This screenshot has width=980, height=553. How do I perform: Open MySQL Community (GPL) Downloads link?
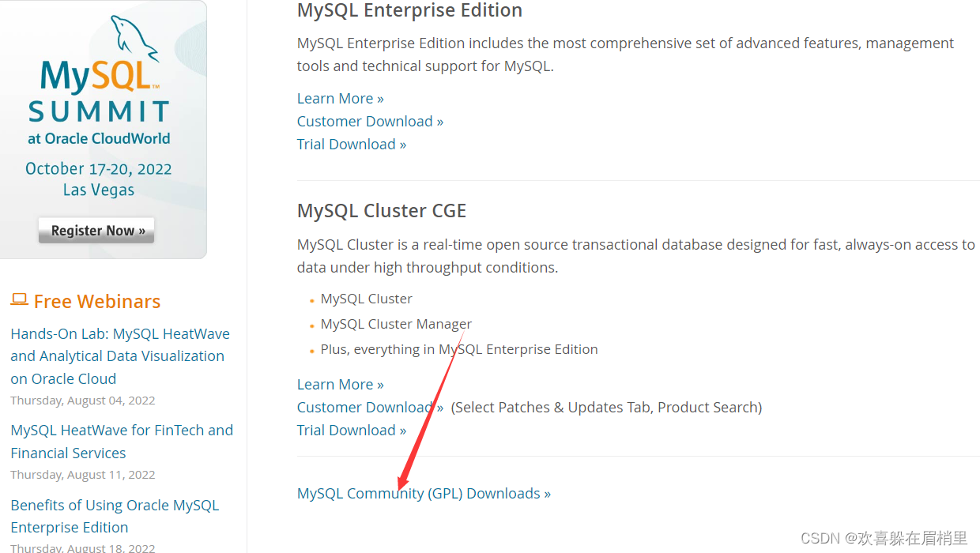point(424,494)
